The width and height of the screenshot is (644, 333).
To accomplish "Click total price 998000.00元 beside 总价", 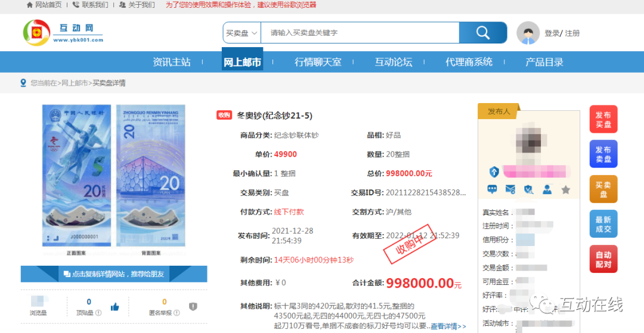I will coord(409,173).
